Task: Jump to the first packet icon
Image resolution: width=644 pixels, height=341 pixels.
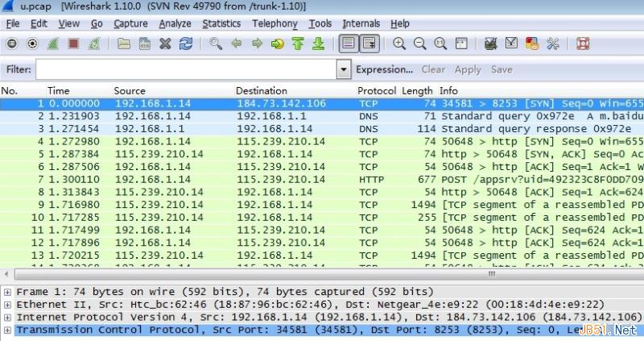Action: (x=298, y=44)
